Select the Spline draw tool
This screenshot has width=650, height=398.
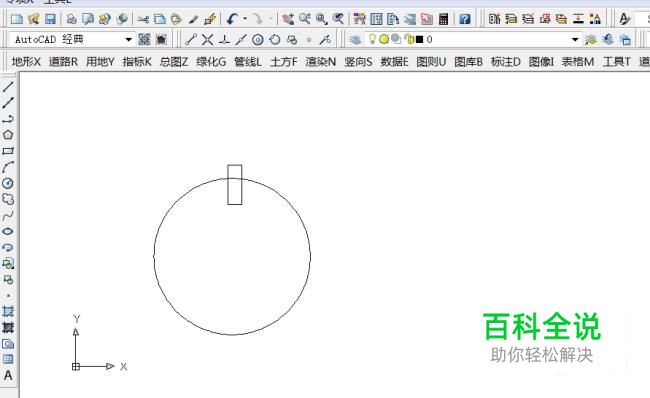point(8,215)
